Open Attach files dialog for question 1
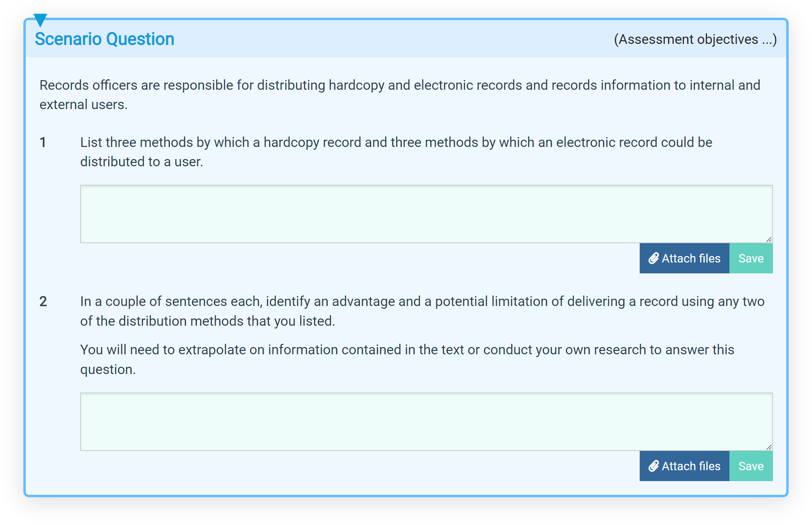 click(684, 258)
